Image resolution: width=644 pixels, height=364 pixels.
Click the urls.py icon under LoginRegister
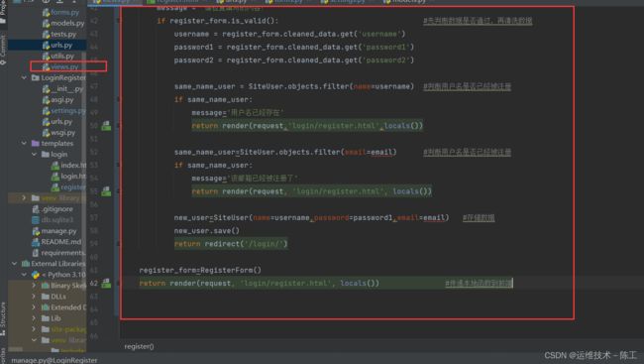click(46, 122)
